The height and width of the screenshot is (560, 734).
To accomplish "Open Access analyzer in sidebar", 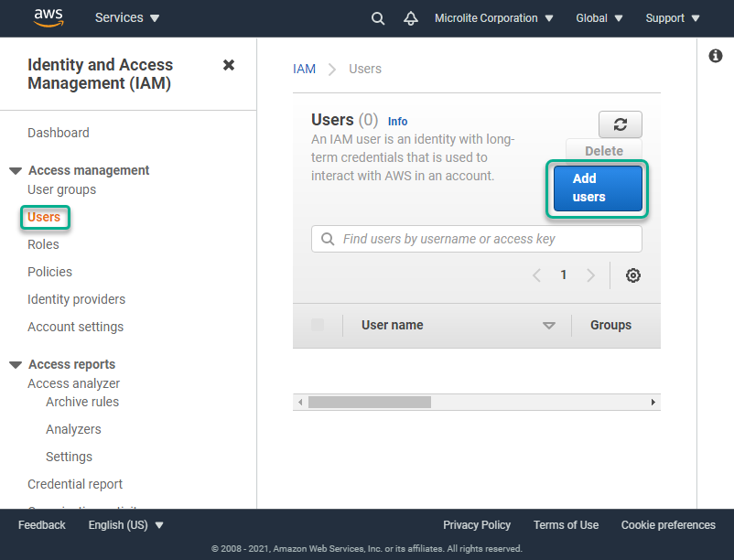I will click(x=73, y=383).
